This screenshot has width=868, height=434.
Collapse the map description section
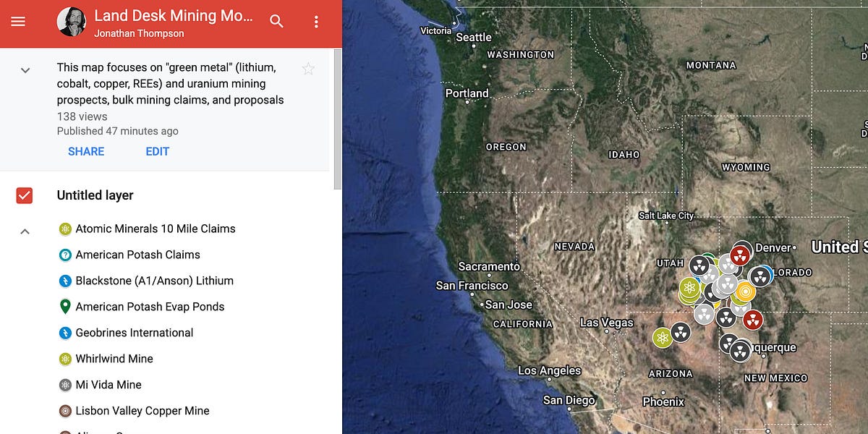point(25,70)
